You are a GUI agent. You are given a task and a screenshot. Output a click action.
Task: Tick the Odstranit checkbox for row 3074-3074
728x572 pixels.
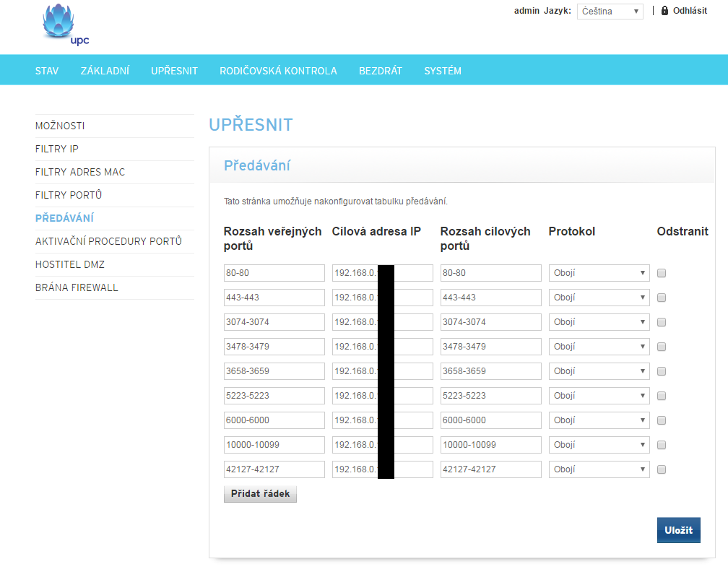point(662,322)
